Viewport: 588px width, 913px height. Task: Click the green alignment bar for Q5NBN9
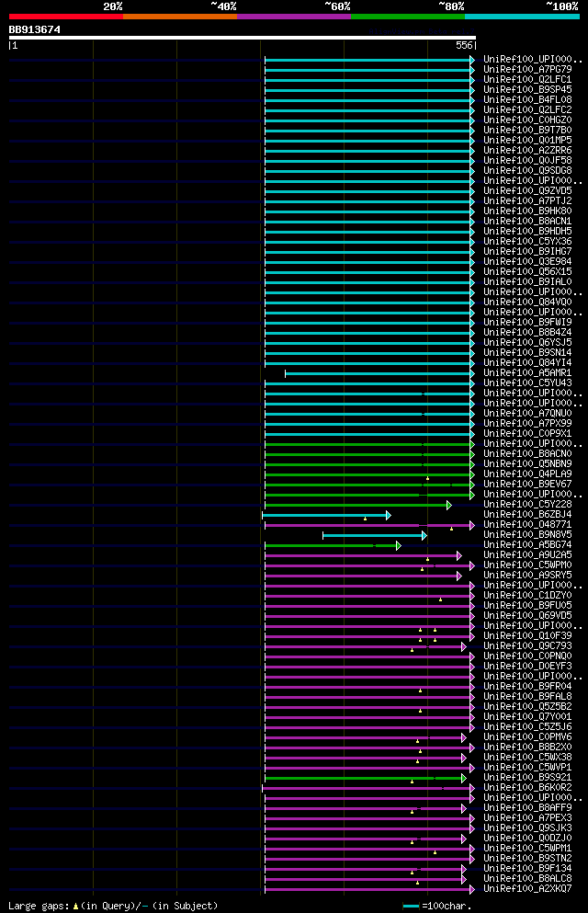369,464
